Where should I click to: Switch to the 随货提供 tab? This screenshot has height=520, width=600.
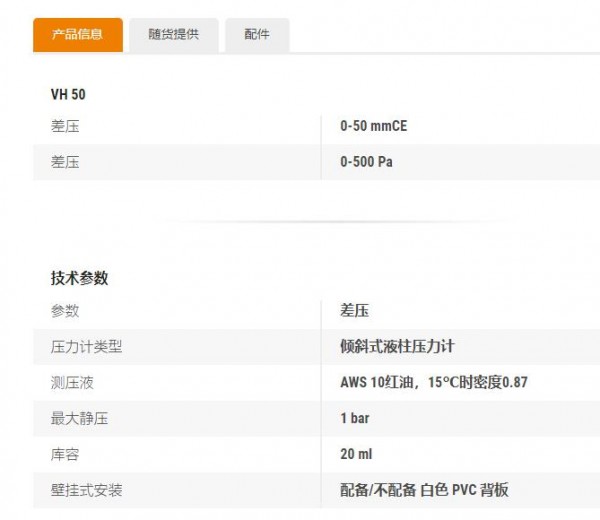click(174, 34)
